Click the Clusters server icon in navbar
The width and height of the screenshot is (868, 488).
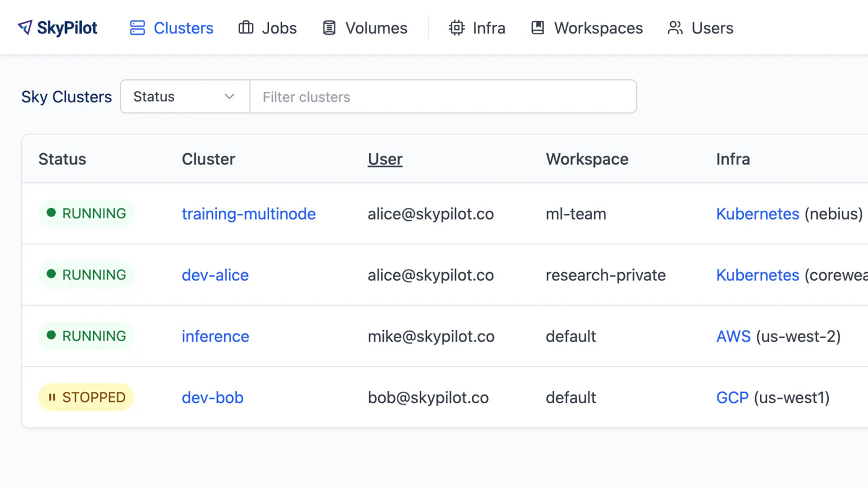pyautogui.click(x=137, y=28)
